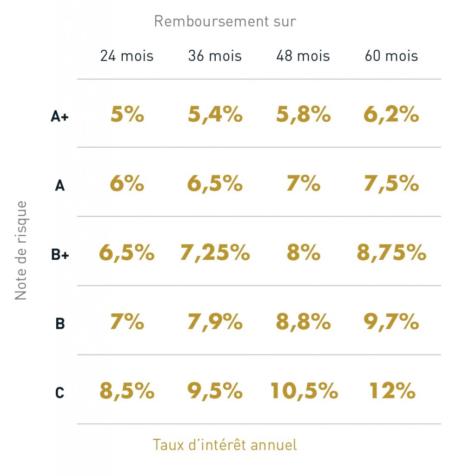Click the 6,2% interest rate cell
This screenshot has width=450, height=476.
[391, 115]
